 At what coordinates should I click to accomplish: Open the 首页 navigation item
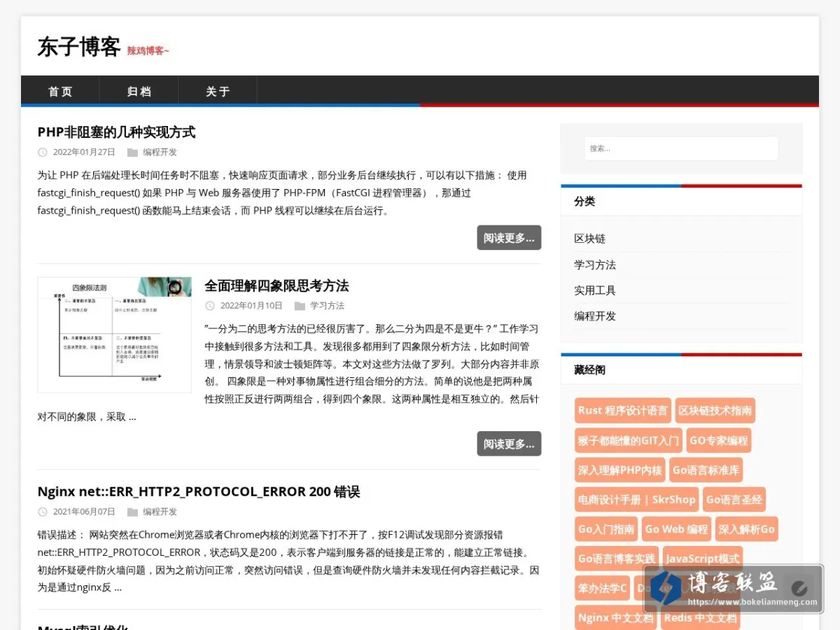coord(60,91)
